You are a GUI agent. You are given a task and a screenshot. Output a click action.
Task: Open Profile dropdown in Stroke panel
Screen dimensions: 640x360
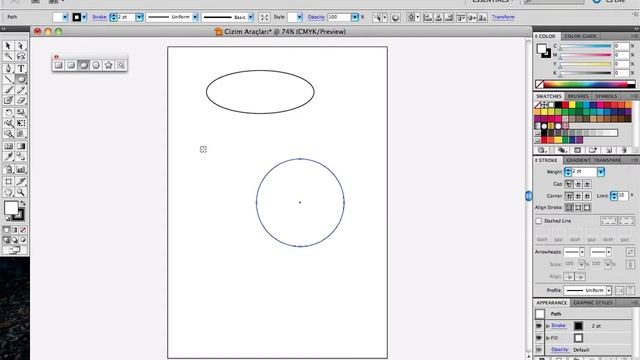609,290
